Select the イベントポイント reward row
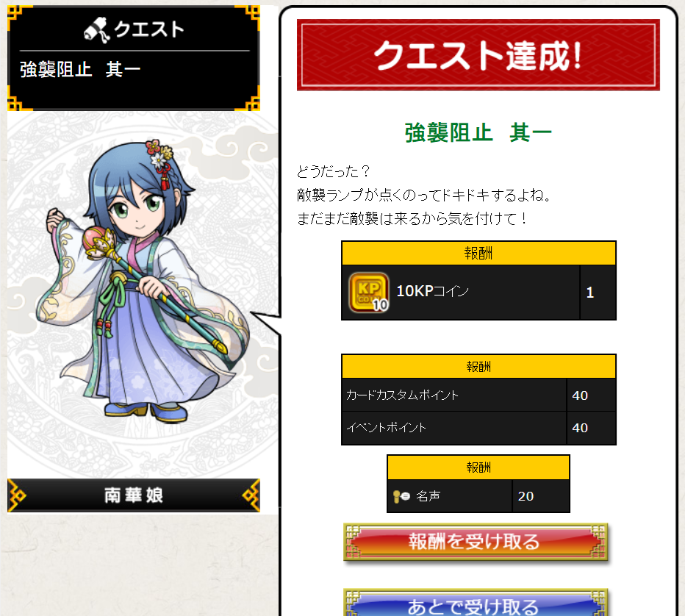Viewport: 685px width, 616px height. coord(478,428)
